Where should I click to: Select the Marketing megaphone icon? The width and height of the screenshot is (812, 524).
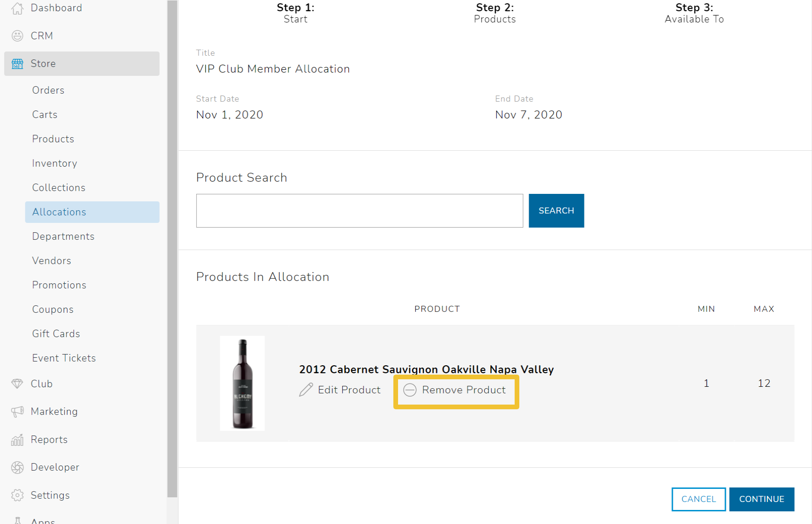[x=17, y=411]
